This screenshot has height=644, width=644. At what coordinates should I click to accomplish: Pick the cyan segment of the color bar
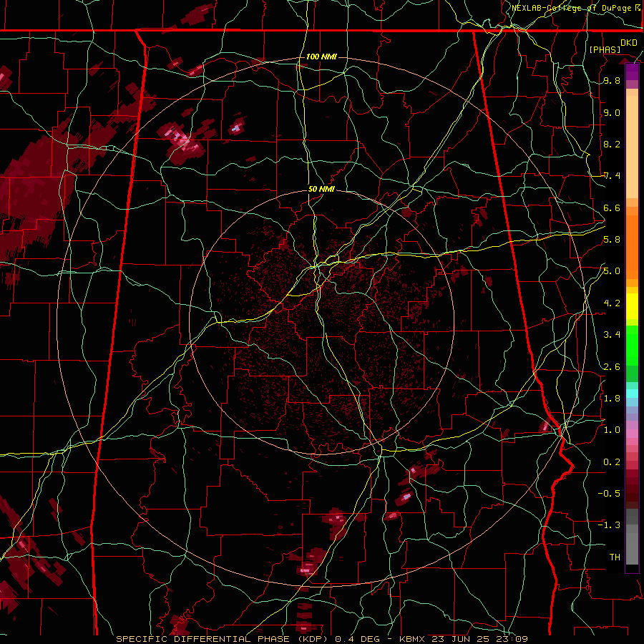(x=632, y=393)
